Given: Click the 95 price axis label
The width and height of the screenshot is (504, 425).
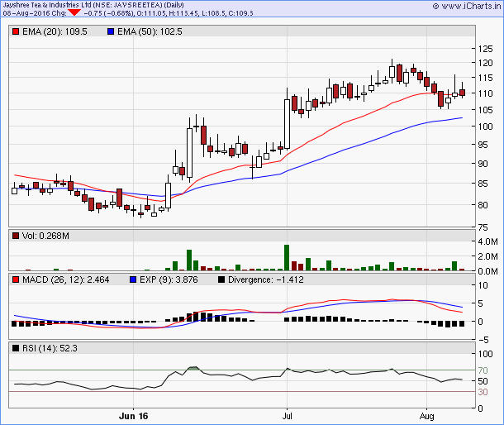Looking at the screenshot, I should [483, 145].
